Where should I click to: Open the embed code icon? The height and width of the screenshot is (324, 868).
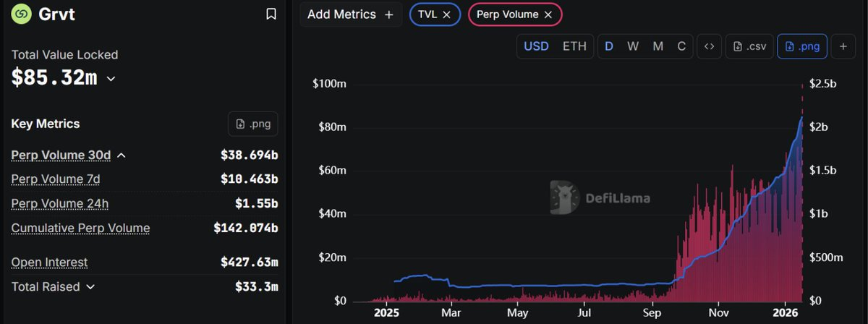click(709, 46)
